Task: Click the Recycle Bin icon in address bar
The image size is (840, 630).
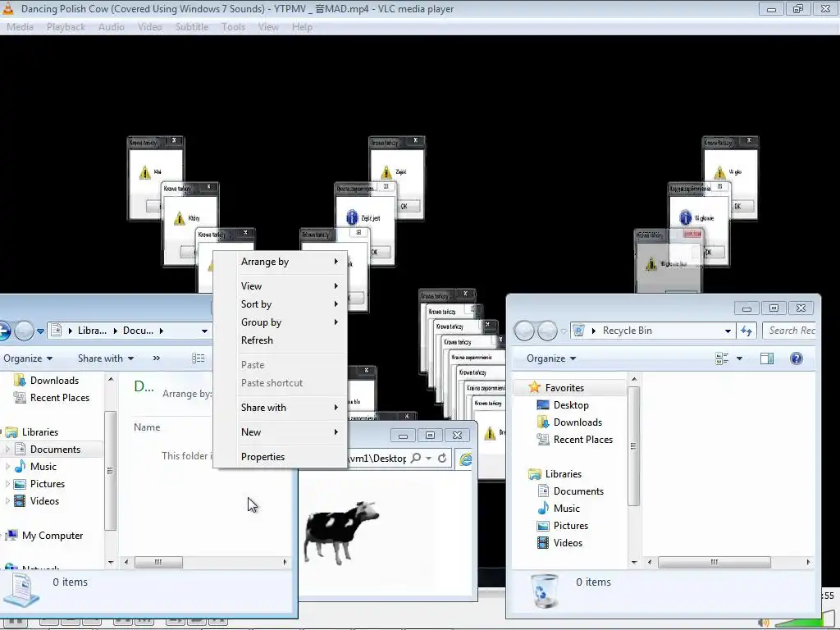Action: (x=578, y=331)
